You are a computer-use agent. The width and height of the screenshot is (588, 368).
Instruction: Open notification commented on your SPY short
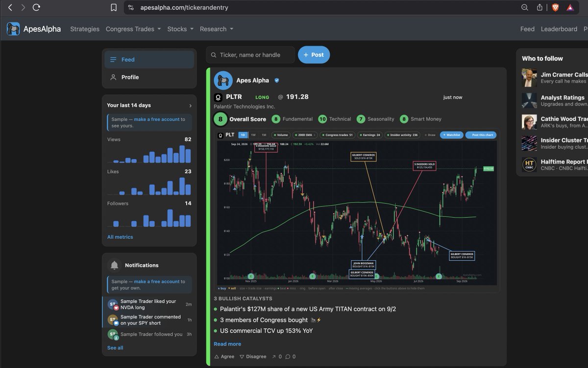pyautogui.click(x=149, y=320)
